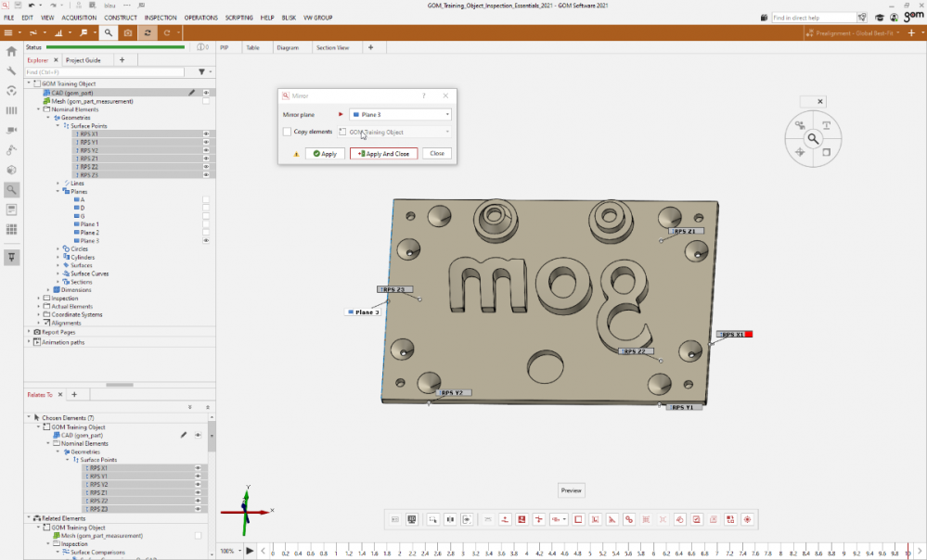This screenshot has height=560, width=927.
Task: Click the Preview button
Action: [x=572, y=490]
